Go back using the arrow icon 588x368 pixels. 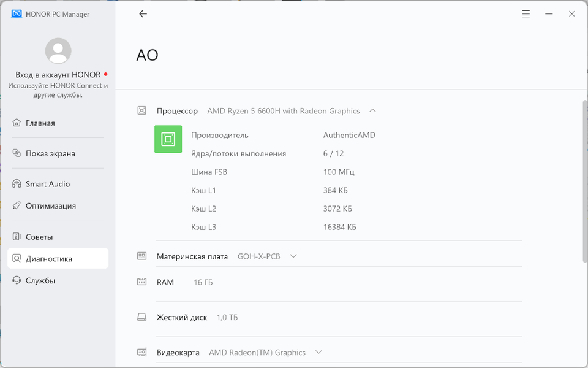[x=143, y=14]
